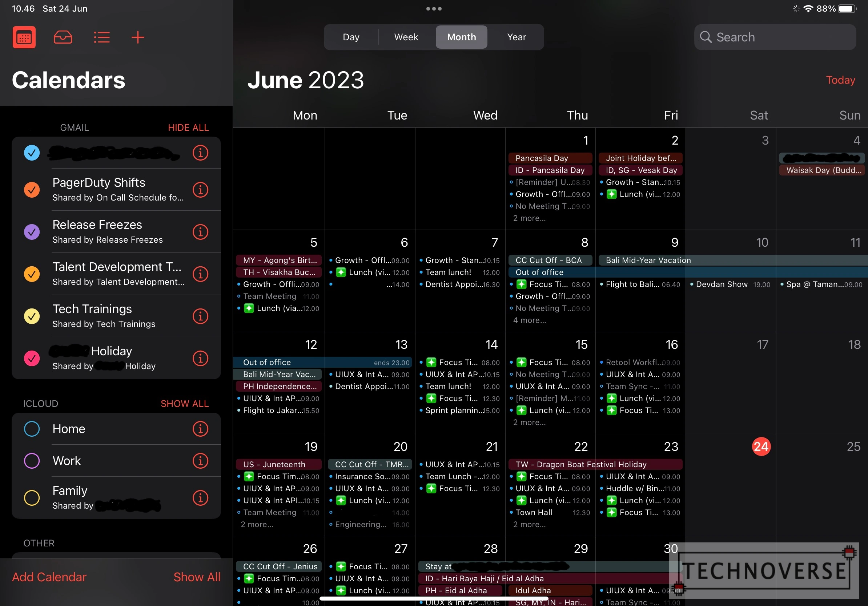Screen dimensions: 868x606
Task: Toggle Tech Trainings calendar visibility
Action: (x=32, y=316)
